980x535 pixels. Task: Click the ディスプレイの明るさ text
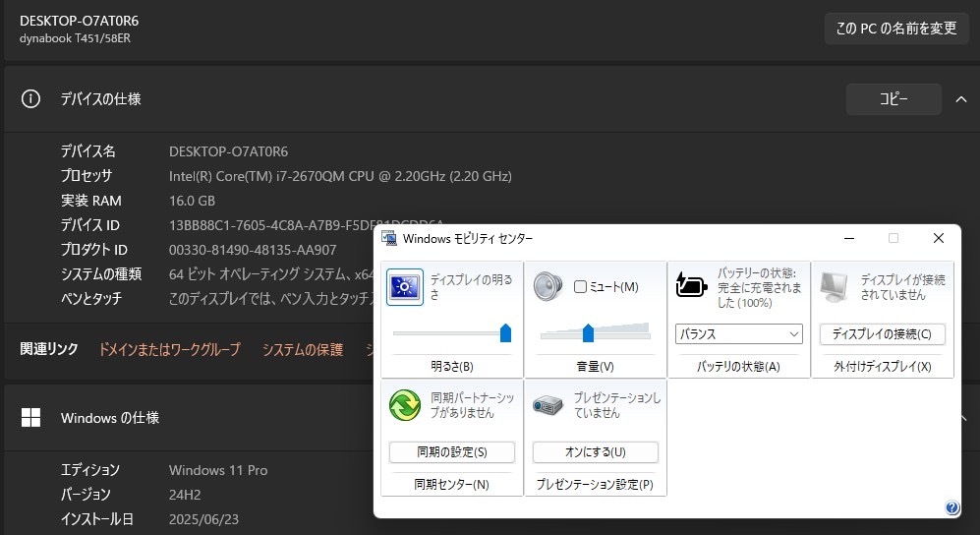point(471,287)
